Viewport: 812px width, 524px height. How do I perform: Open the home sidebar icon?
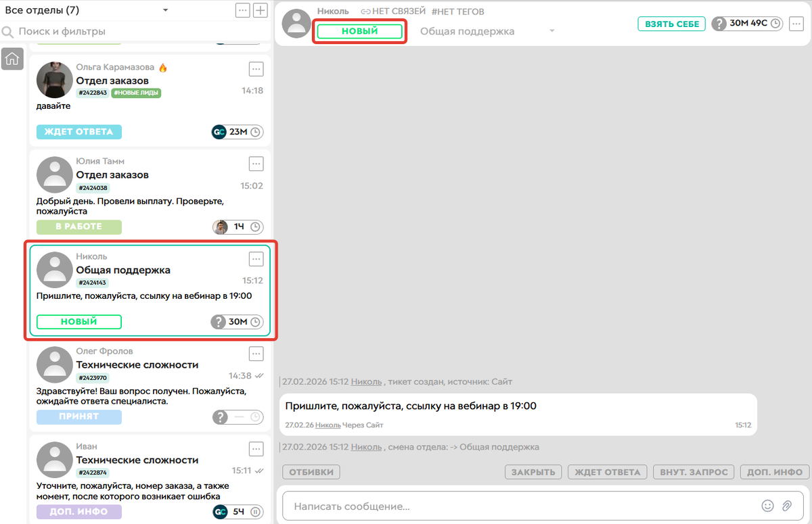pyautogui.click(x=12, y=59)
